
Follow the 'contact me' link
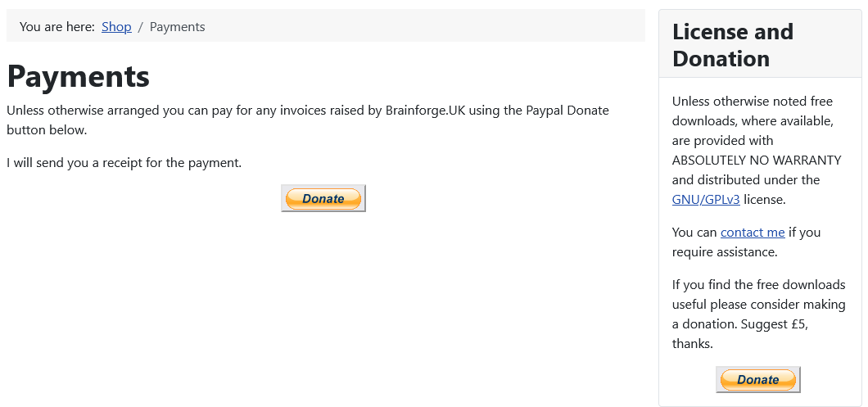point(753,232)
